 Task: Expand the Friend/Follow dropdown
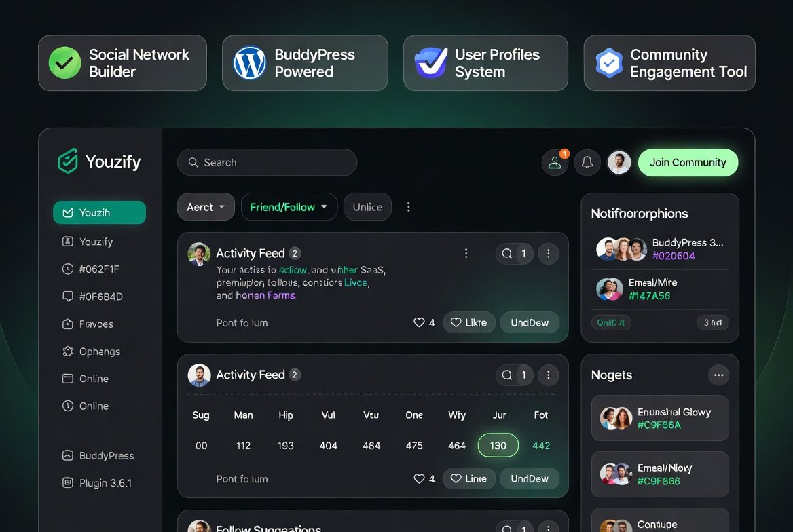click(289, 207)
